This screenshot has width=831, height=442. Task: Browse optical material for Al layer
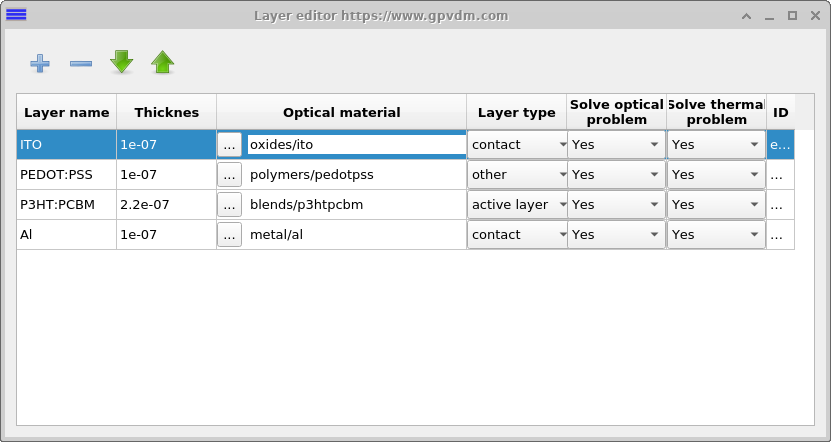(x=230, y=235)
